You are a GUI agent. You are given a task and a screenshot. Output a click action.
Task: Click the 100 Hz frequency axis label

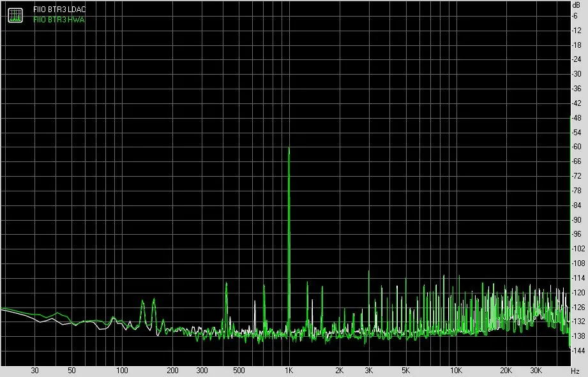122,371
